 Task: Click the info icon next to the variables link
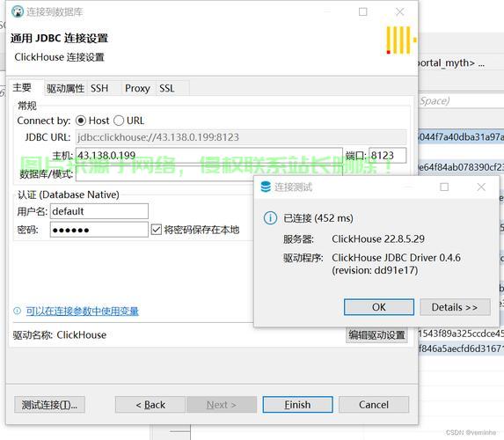point(17,311)
